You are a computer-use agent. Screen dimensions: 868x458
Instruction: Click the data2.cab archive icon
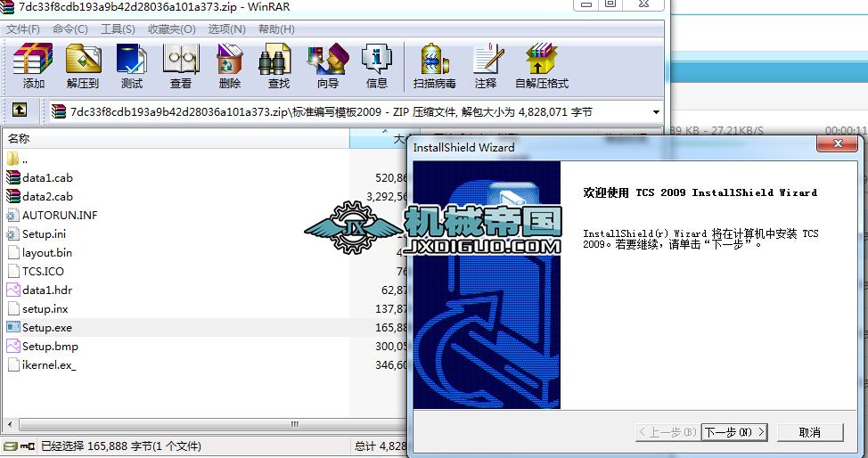pos(13,197)
